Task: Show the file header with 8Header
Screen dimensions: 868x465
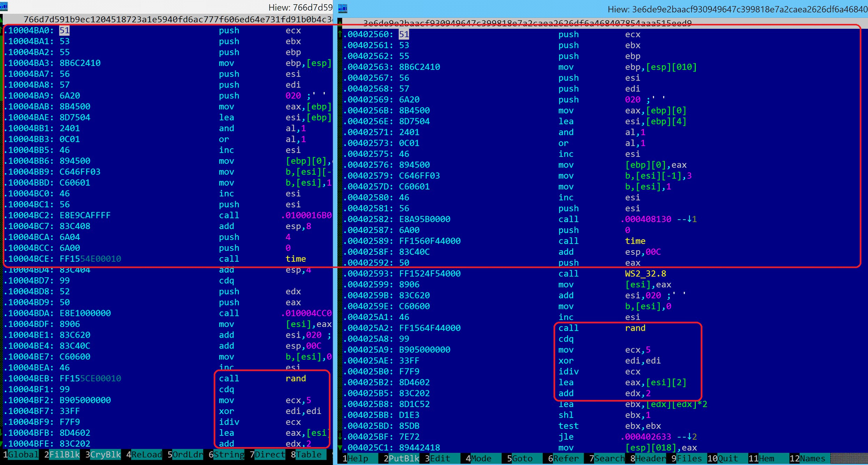Action: [648, 459]
